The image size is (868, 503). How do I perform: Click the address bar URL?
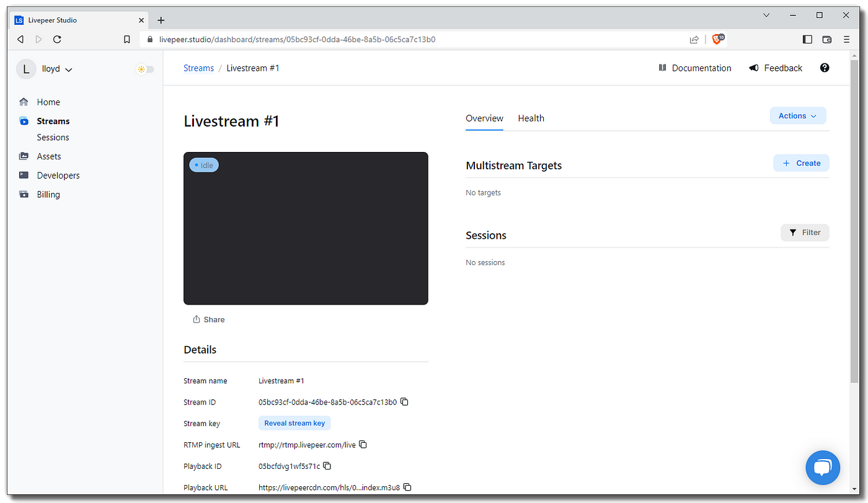click(297, 39)
